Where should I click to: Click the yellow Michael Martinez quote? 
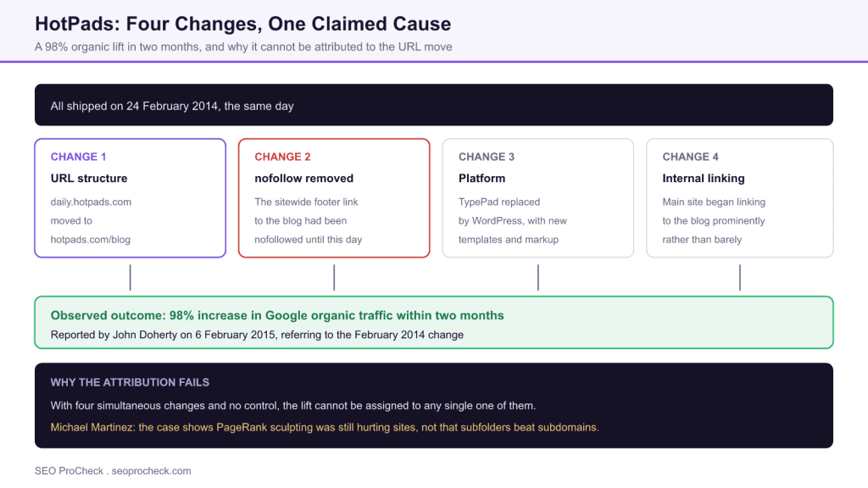[325, 427]
